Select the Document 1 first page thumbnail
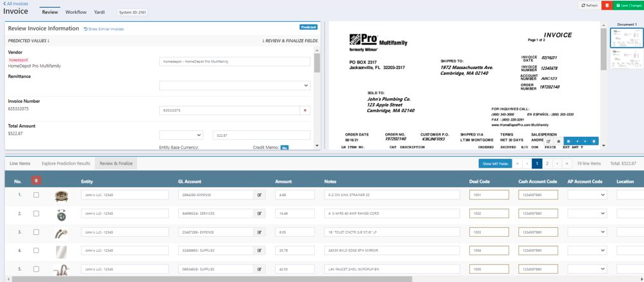The height and width of the screenshot is (282, 644). pos(627,37)
